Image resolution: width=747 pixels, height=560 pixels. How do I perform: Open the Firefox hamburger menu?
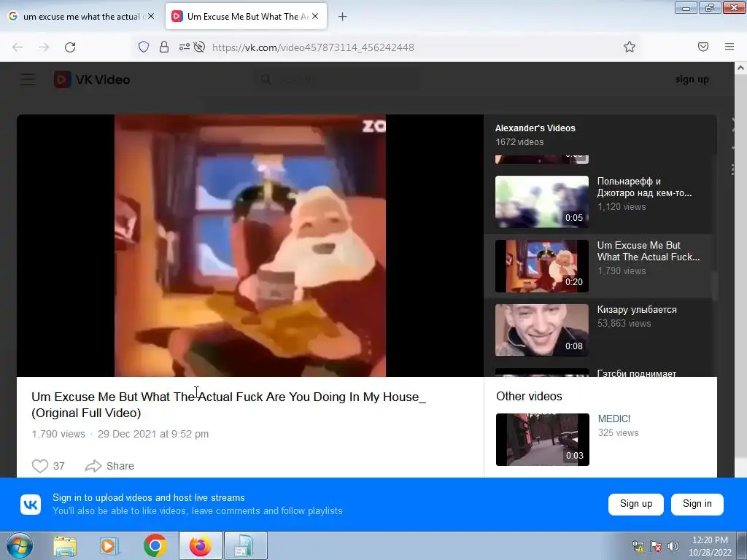(x=729, y=47)
